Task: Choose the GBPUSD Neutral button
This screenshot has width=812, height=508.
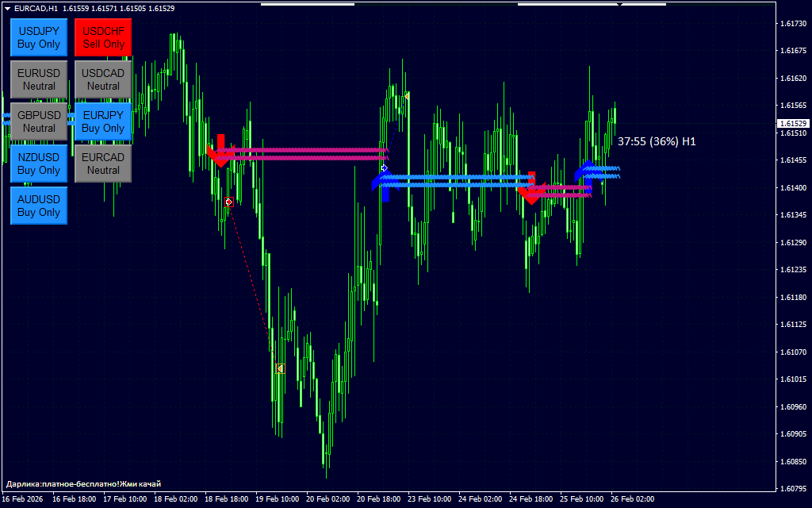Action: pyautogui.click(x=39, y=121)
